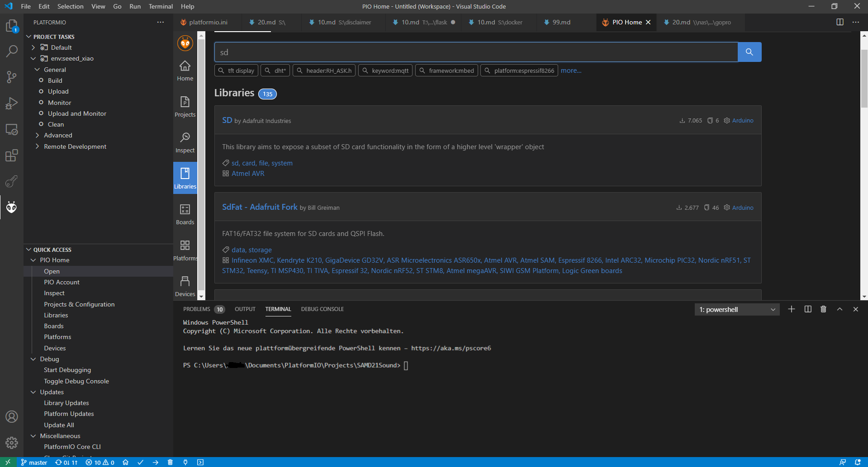This screenshot has height=467, width=868.
Task: Split the editor right
Action: 840,22
